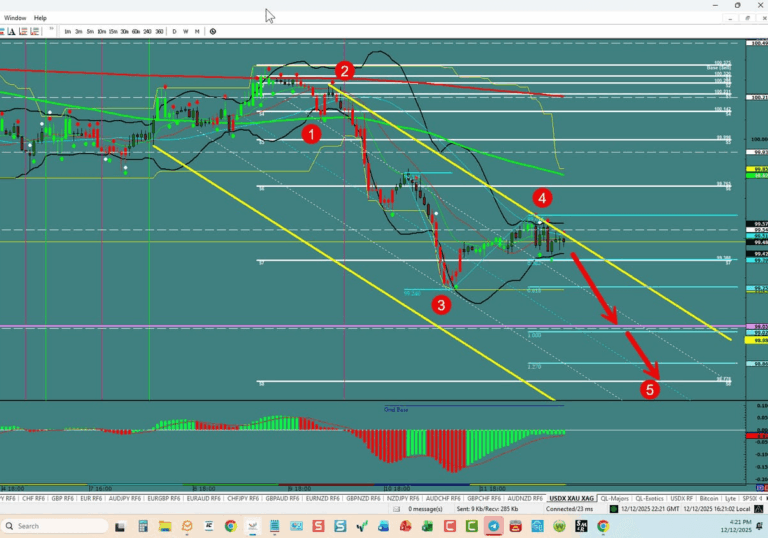The image size is (768, 538).
Task: Switch to the EURNZD RF6 chart tab
Action: [322, 498]
